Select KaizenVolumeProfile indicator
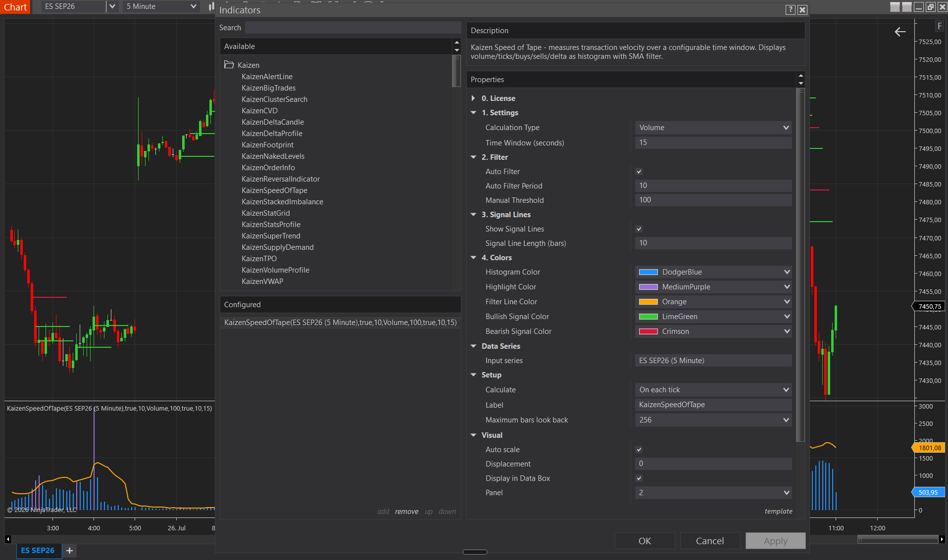 275,270
